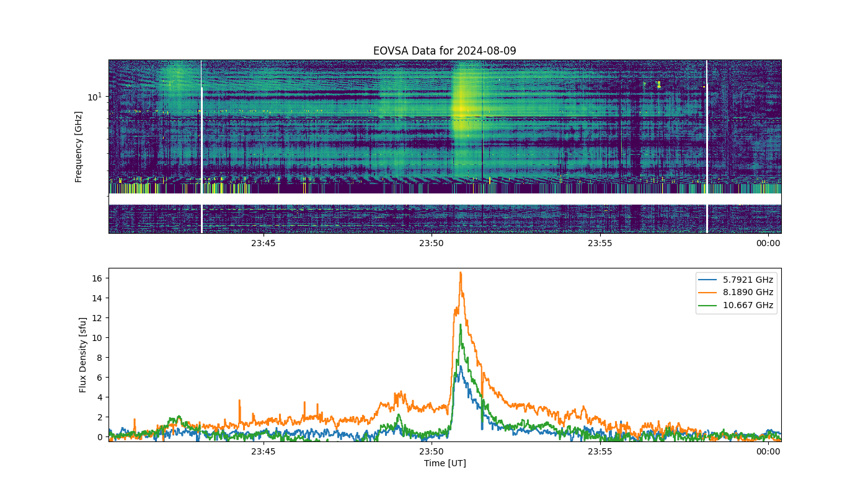Click the spectrogram tick label 23:50
The width and height of the screenshot is (868, 496).
click(x=432, y=243)
